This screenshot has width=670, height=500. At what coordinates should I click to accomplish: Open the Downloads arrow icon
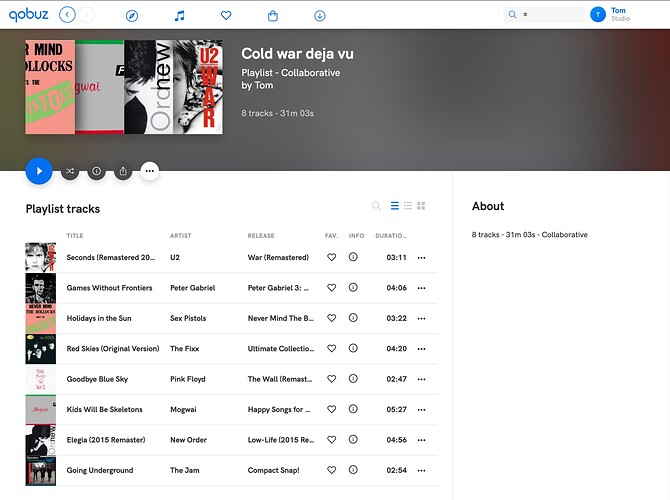click(320, 16)
